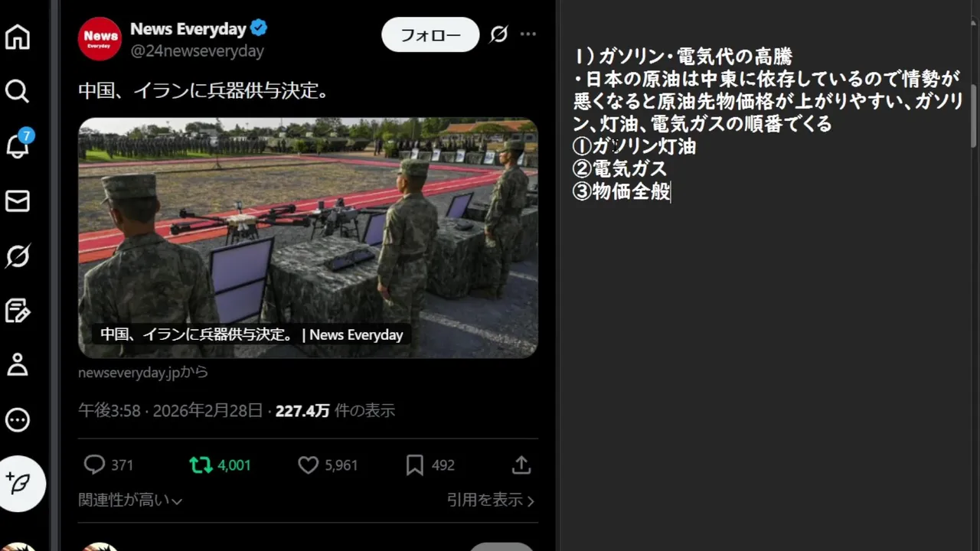Open replies bubble with 371
Image resolution: width=980 pixels, height=551 pixels.
[108, 465]
